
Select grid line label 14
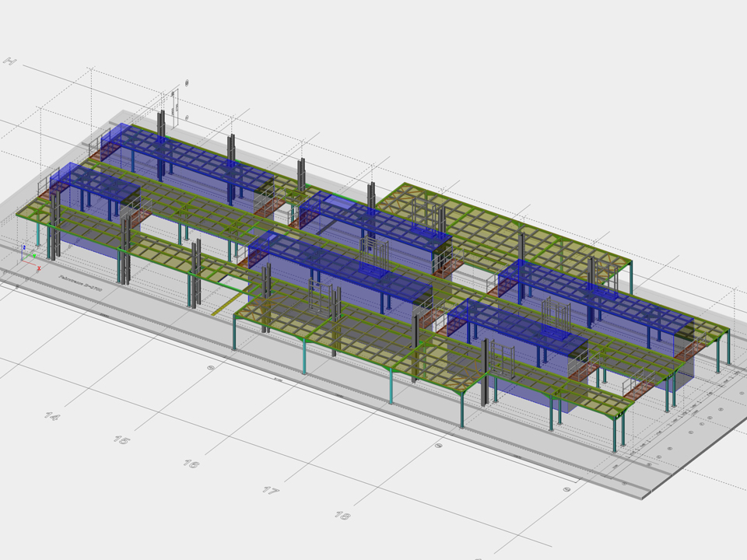(x=51, y=416)
